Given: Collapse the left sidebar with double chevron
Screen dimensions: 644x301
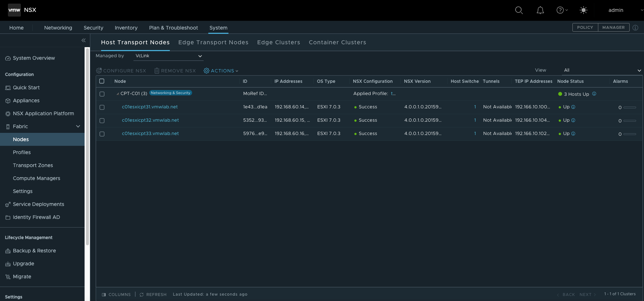Looking at the screenshot, I should 83,40.
